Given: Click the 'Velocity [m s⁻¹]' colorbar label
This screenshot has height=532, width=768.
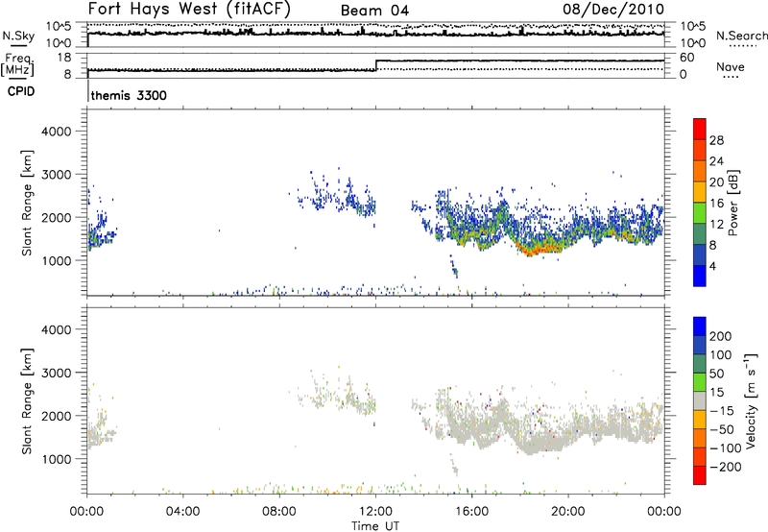Looking at the screenshot, I should pos(750,400).
